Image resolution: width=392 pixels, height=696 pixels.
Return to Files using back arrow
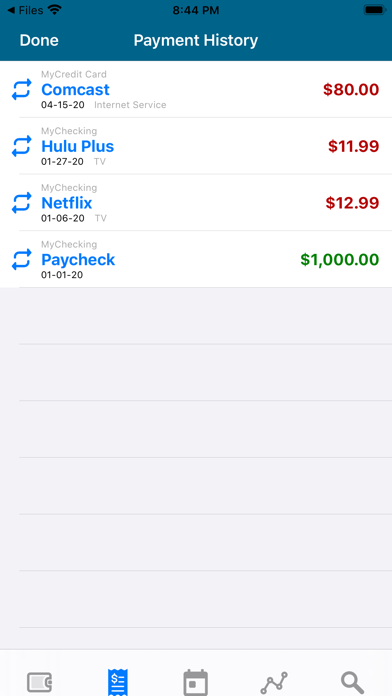tap(27, 10)
